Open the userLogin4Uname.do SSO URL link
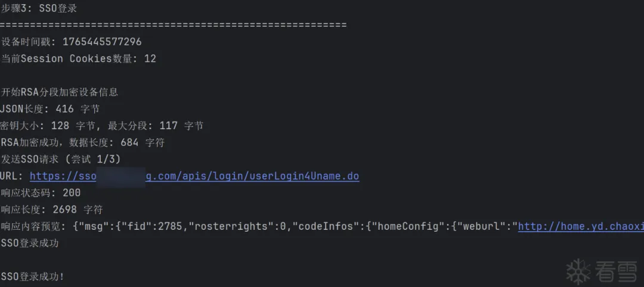Image resolution: width=644 pixels, height=287 pixels. pyautogui.click(x=253, y=176)
